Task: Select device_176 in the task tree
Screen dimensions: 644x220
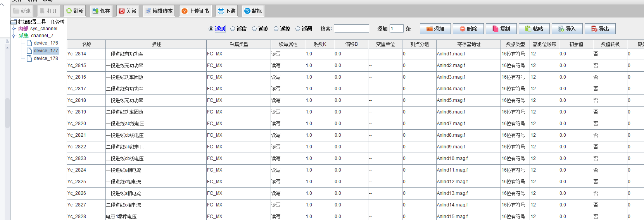Action: [45, 43]
